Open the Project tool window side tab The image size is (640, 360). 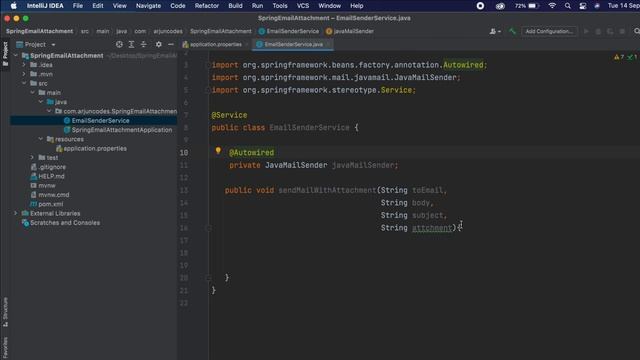[x=5, y=54]
